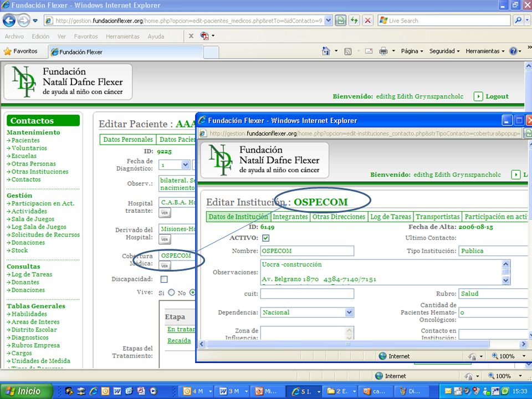The height and width of the screenshot is (399, 532).
Task: Click the red Stop loading icon
Action: point(367,21)
